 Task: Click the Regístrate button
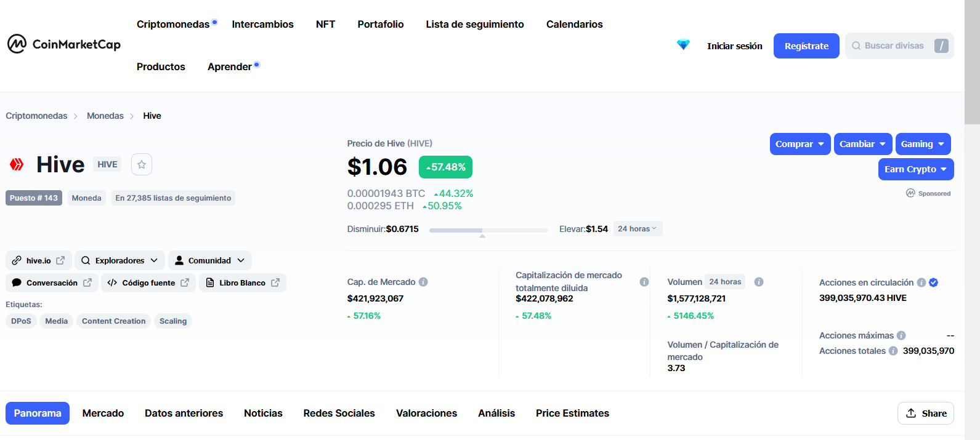click(x=806, y=46)
